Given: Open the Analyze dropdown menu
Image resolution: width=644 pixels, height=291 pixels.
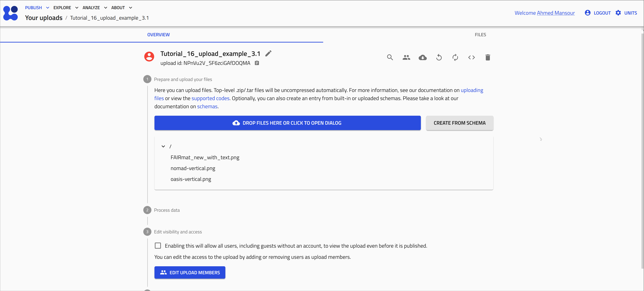Looking at the screenshot, I should (x=95, y=8).
